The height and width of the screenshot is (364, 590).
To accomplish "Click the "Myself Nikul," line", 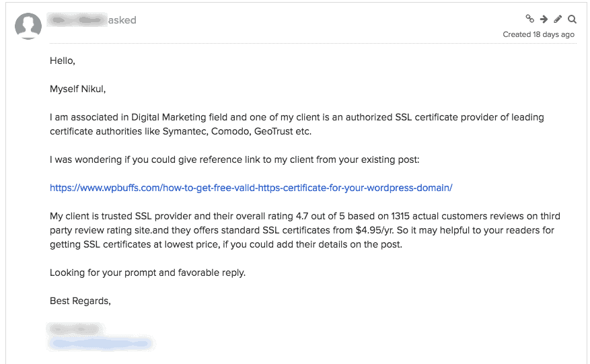I will coord(77,89).
